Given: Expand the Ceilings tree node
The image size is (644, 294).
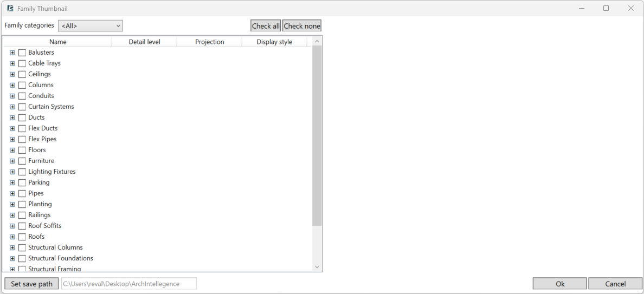Looking at the screenshot, I should coord(12,74).
